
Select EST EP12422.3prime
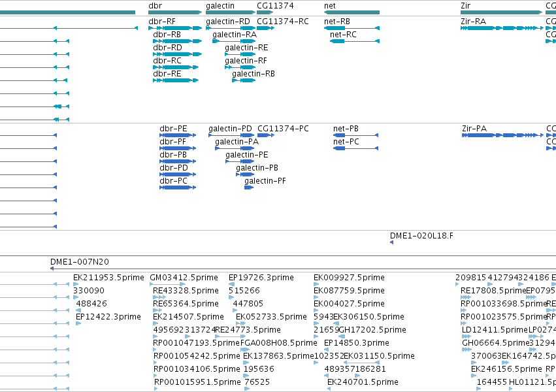108,317
